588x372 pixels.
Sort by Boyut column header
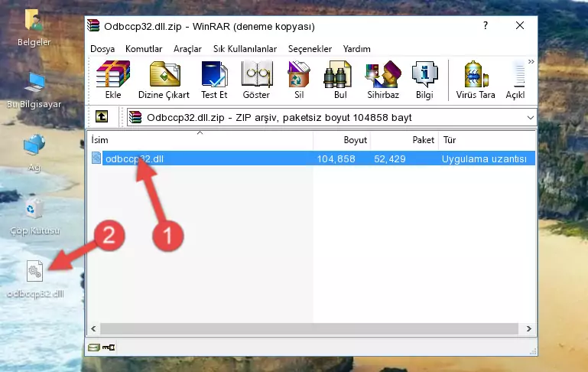coord(342,140)
